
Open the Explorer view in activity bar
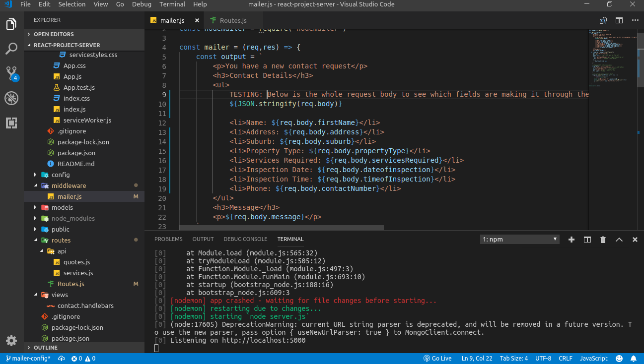(11, 24)
